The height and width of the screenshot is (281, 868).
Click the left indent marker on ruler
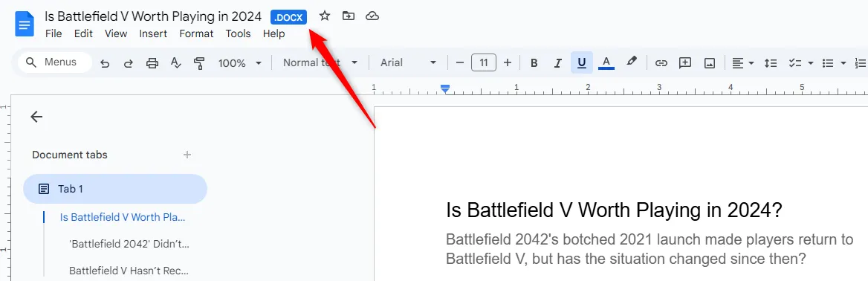[x=445, y=88]
